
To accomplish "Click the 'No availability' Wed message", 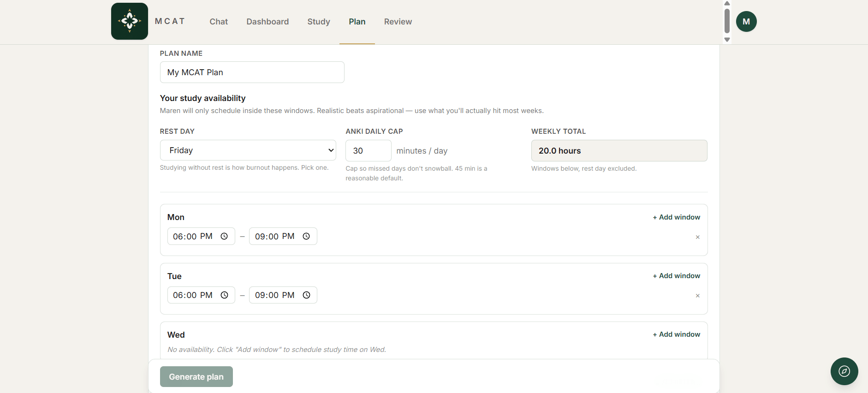I will [x=277, y=350].
